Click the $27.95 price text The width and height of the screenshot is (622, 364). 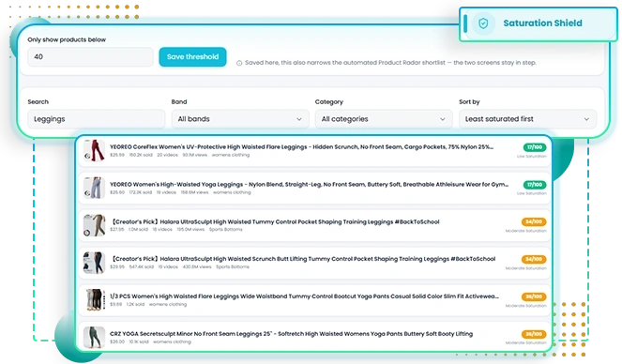[117, 230]
